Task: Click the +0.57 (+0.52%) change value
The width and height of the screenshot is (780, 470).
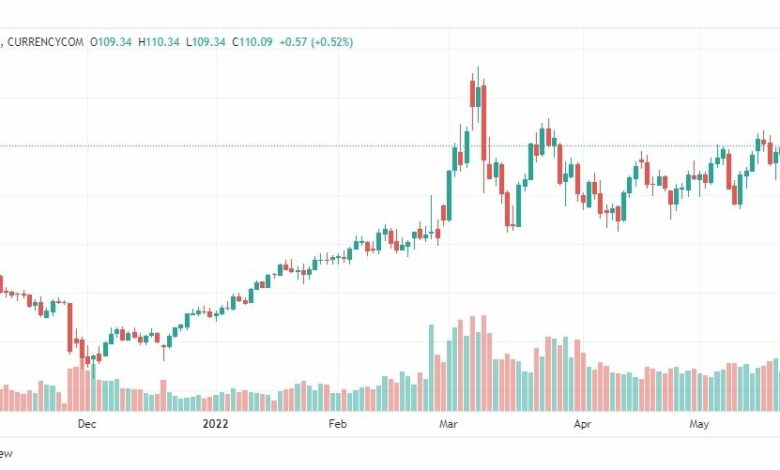Action: tap(316, 42)
